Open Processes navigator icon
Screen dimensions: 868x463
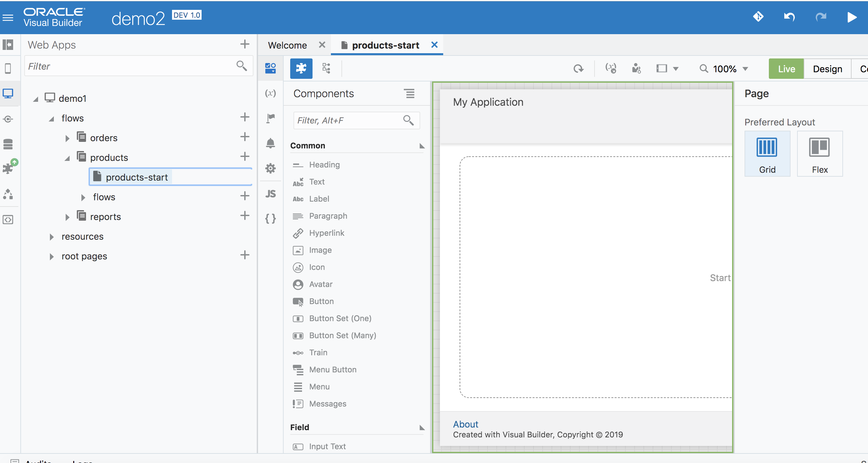pos(8,194)
